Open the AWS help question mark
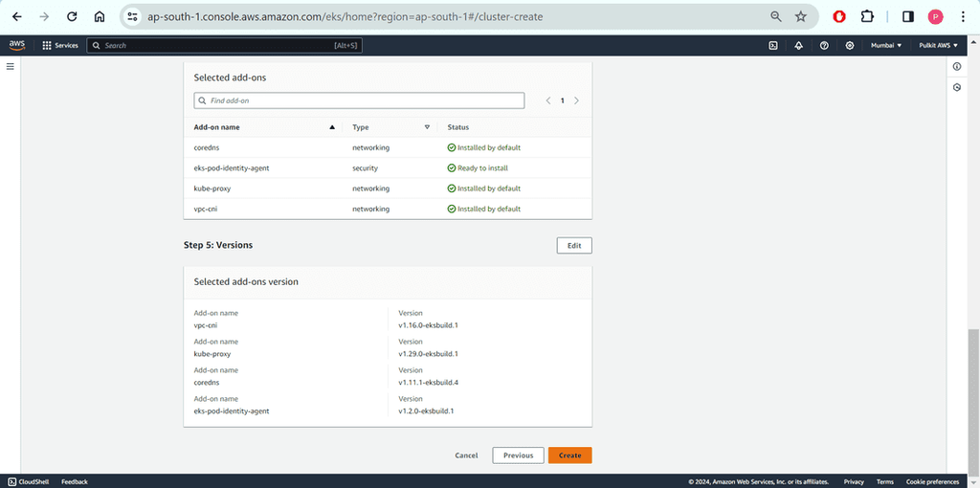The height and width of the screenshot is (488, 980). click(824, 46)
